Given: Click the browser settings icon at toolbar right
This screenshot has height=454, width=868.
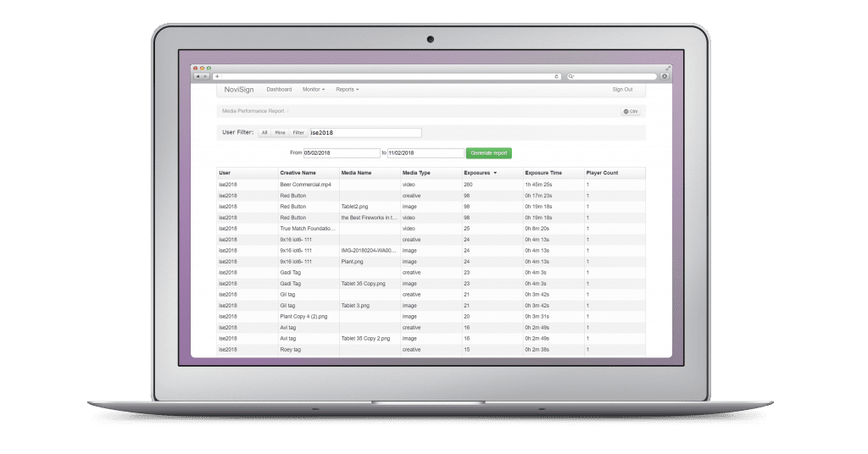Looking at the screenshot, I should coord(664,76).
